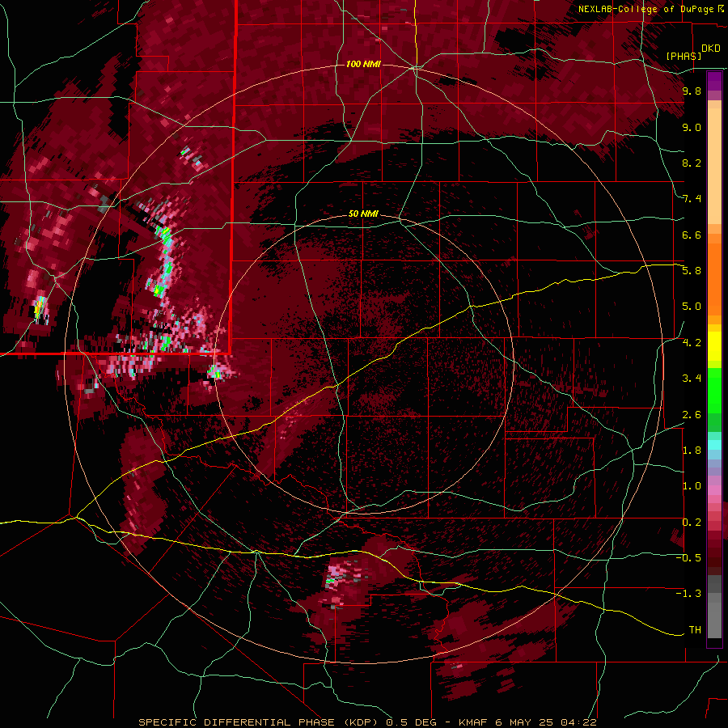Click the -0.5 legend value

[x=688, y=558]
